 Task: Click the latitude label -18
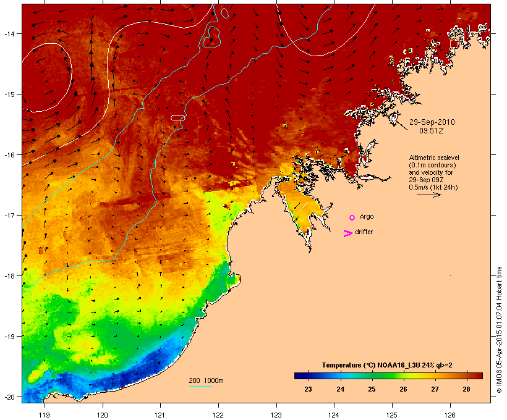coord(9,275)
